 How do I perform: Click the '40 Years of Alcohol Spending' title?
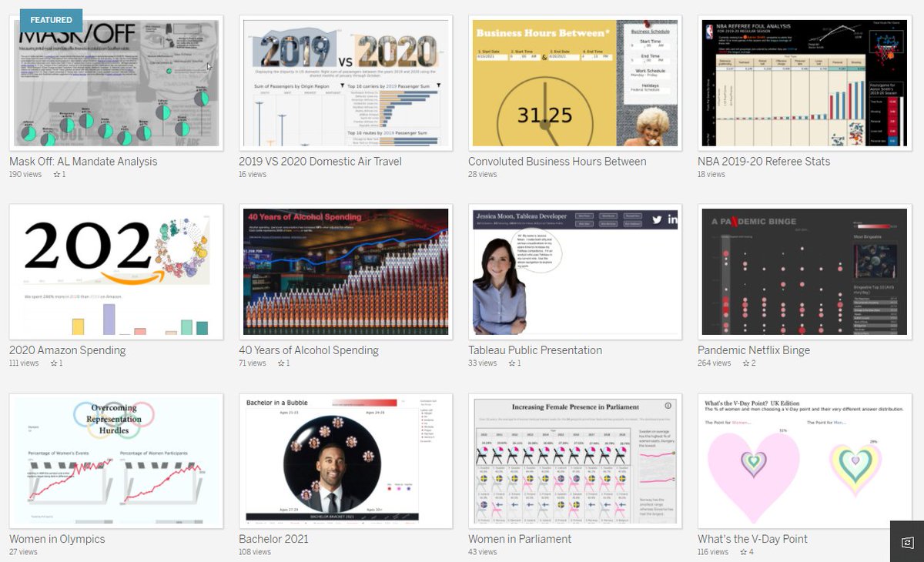coord(309,350)
